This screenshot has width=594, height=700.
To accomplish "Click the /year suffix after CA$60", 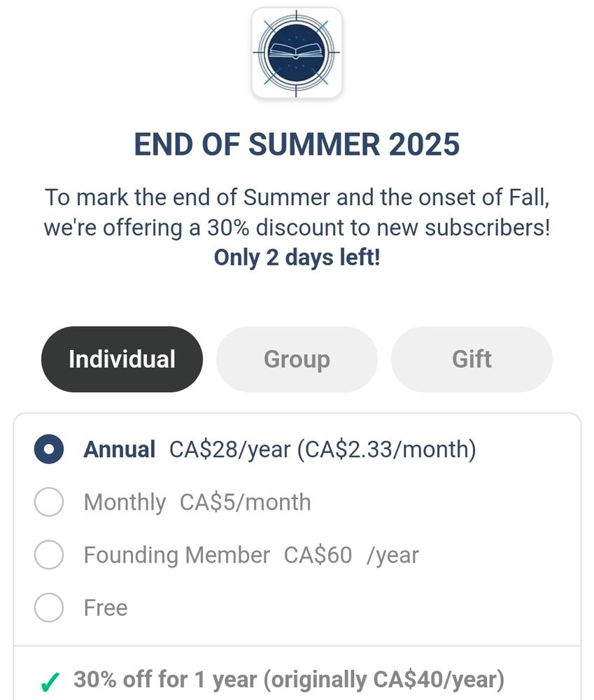I will click(x=393, y=556).
